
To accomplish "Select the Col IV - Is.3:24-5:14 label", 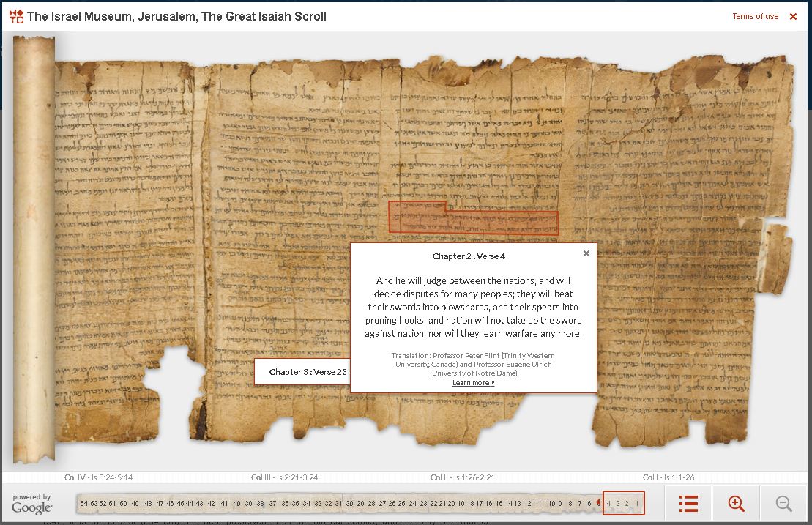I will 98,477.
